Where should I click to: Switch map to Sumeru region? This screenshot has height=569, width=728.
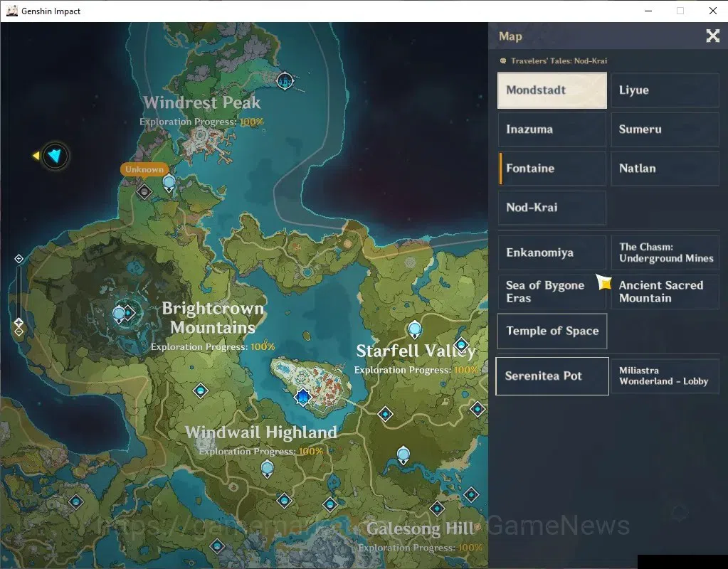[x=665, y=129]
